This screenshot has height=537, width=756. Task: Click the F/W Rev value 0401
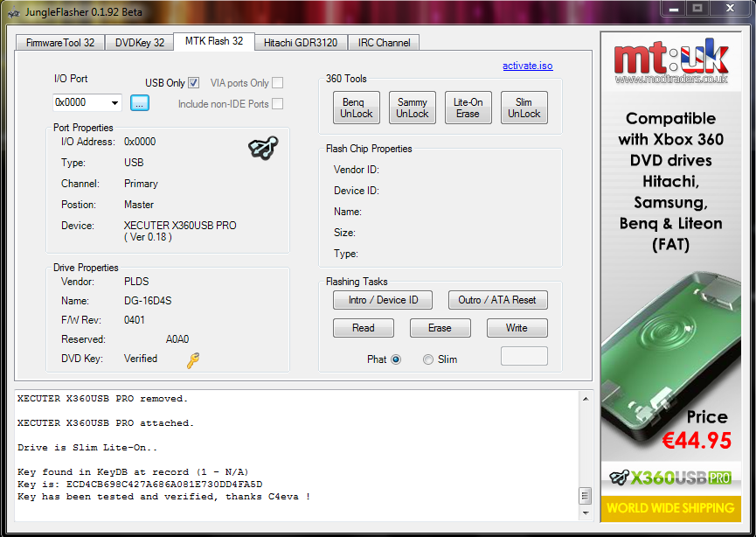(x=134, y=320)
